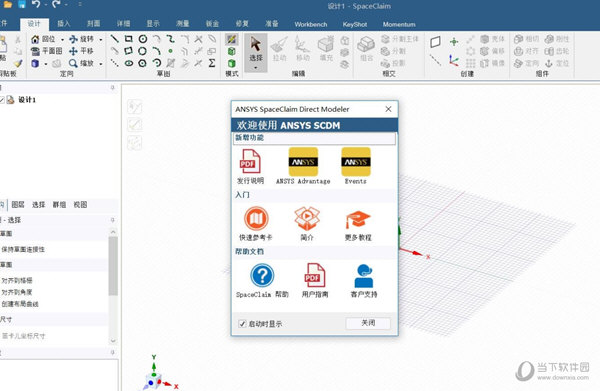Click the 保持草图连接性 option text
Viewport: 600px width, 391px height.
23,249
